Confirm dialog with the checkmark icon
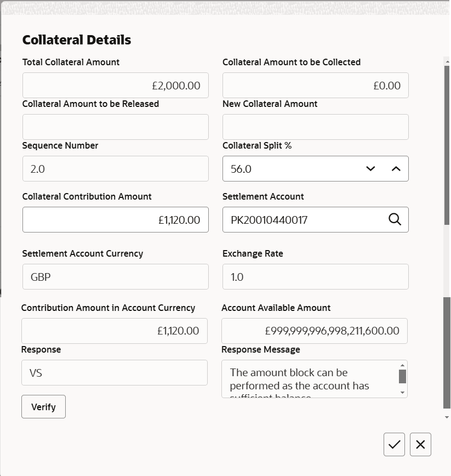This screenshot has width=451, height=476. point(394,444)
